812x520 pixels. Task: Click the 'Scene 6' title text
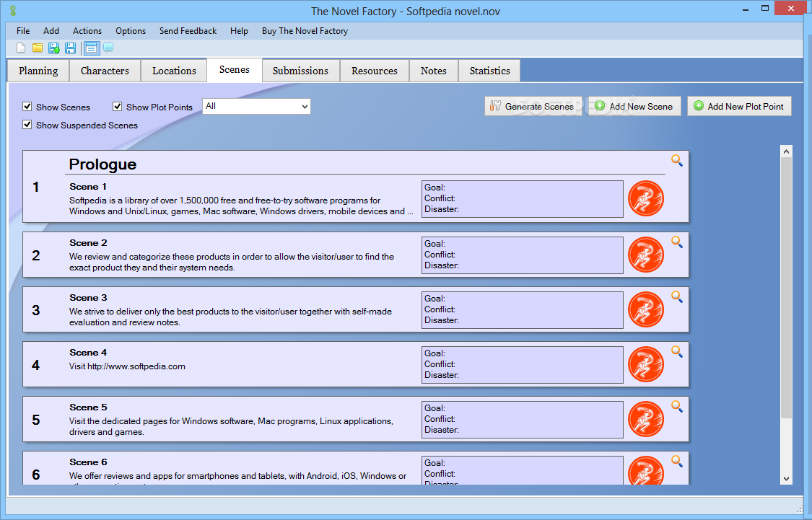[88, 462]
